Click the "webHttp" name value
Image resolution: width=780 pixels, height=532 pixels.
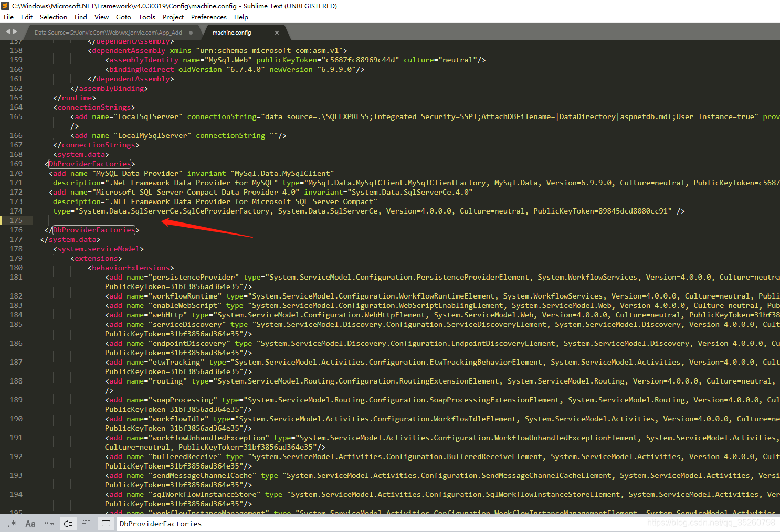(x=167, y=315)
